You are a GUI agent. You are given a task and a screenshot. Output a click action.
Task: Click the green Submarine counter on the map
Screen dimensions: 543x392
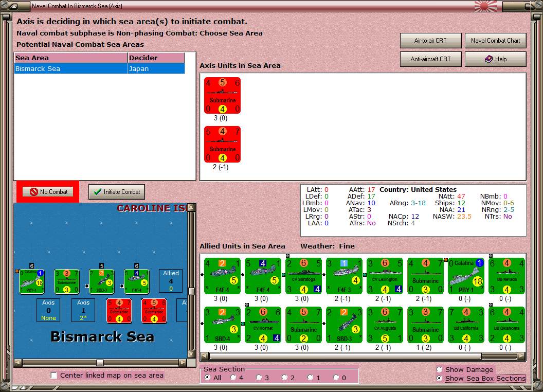pos(66,281)
